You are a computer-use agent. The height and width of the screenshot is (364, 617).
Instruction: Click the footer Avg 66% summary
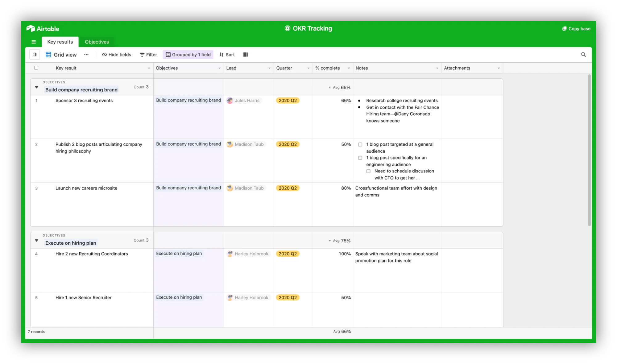point(342,332)
